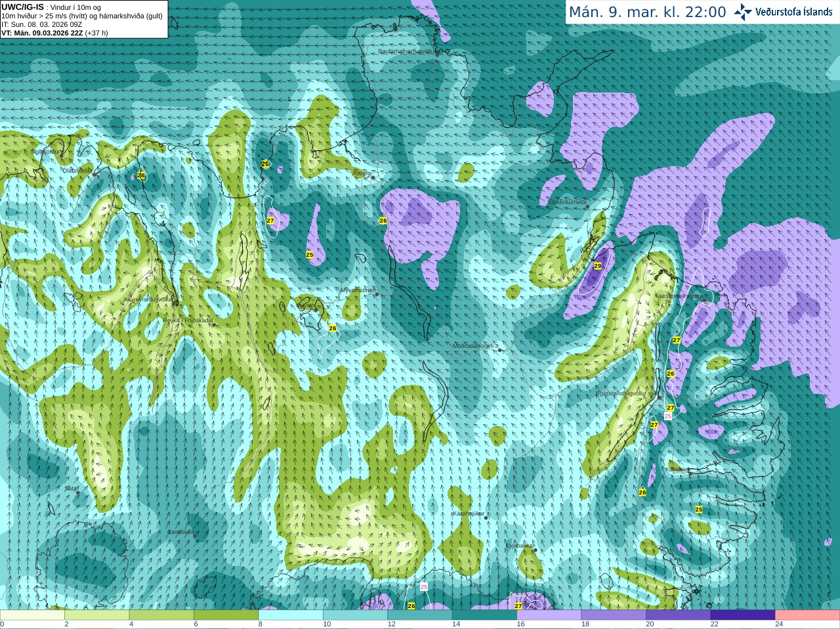Click the 27 marker below Vatnsskarð eystra

[x=677, y=340]
